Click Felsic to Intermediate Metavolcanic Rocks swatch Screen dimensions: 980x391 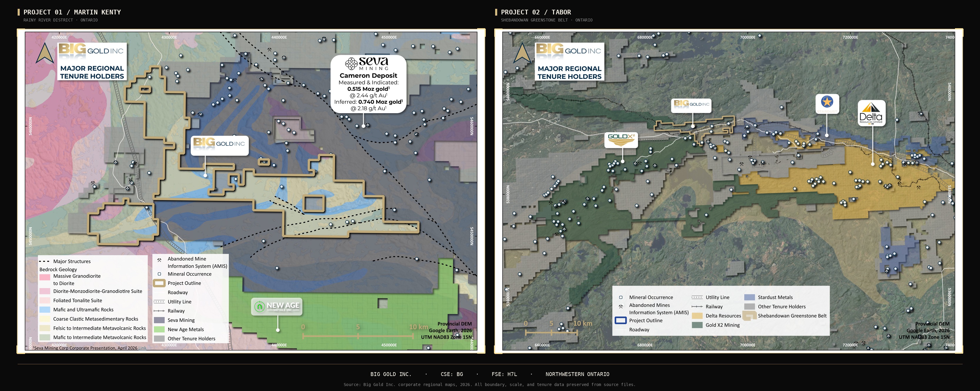click(x=44, y=328)
